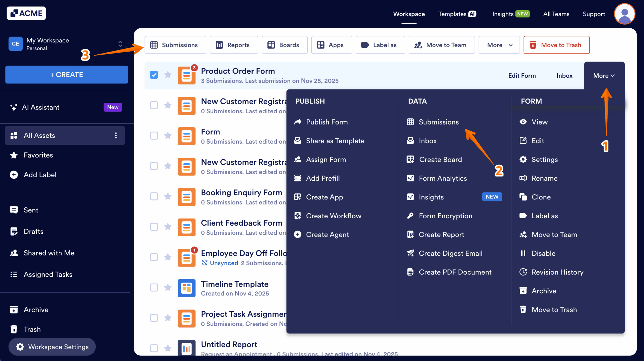
Task: Collapse the More menu on Product Order Form
Action: tap(604, 76)
